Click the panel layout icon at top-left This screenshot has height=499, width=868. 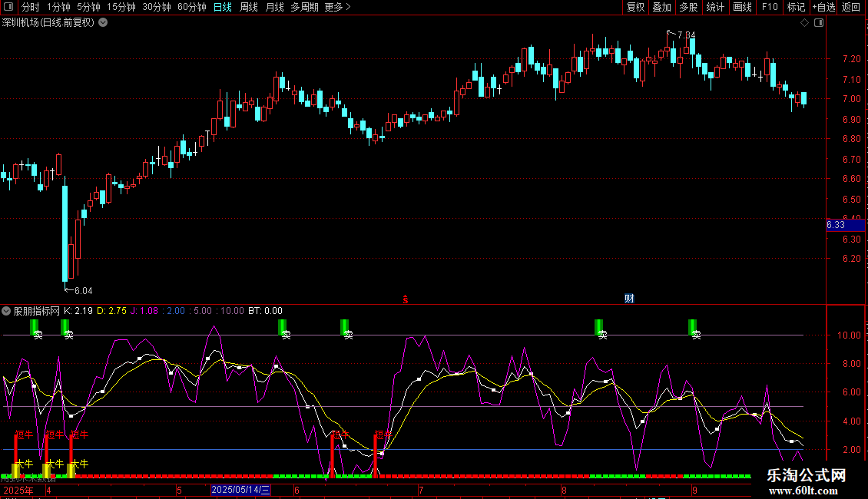point(8,8)
